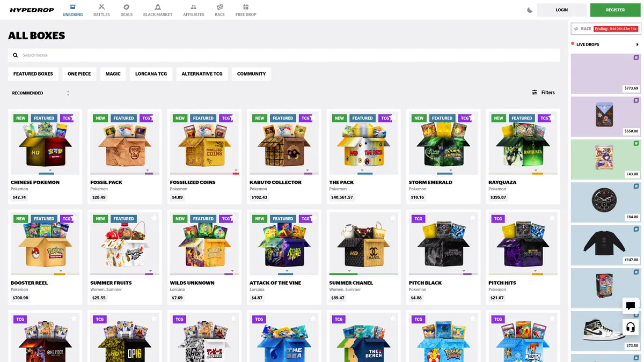Click the TCG tag on The Sea box
The image size is (644, 362).
(259, 319)
